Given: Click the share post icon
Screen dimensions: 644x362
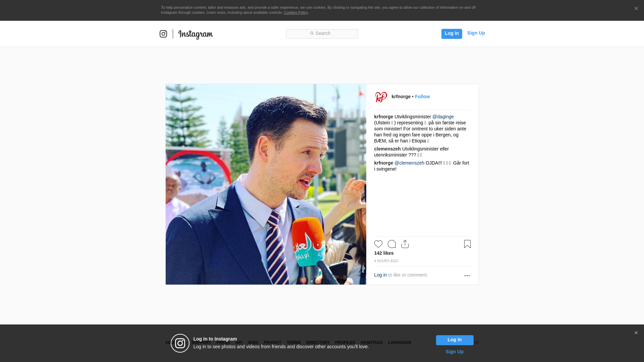Looking at the screenshot, I should [405, 244].
